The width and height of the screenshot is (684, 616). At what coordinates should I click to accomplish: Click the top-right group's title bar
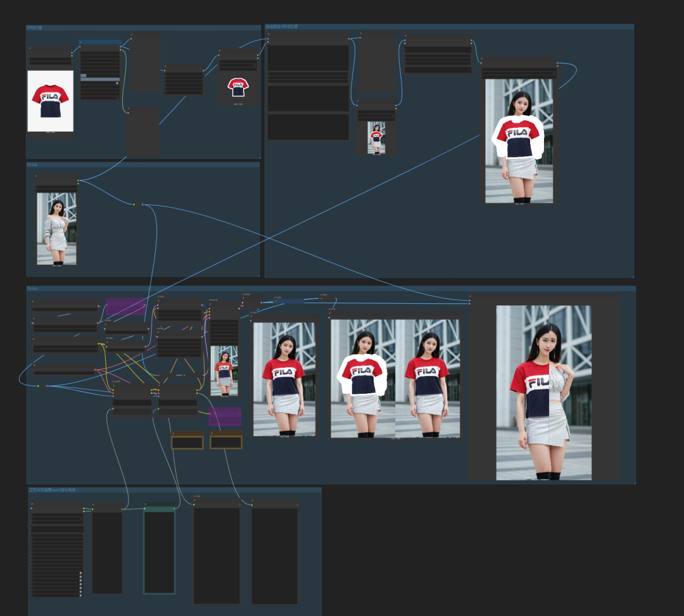[449, 27]
